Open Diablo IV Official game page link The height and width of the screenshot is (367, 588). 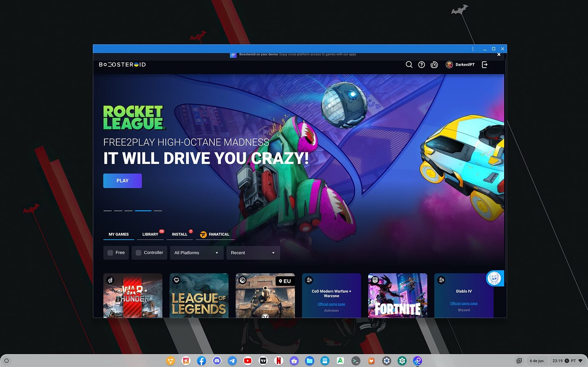tap(464, 304)
